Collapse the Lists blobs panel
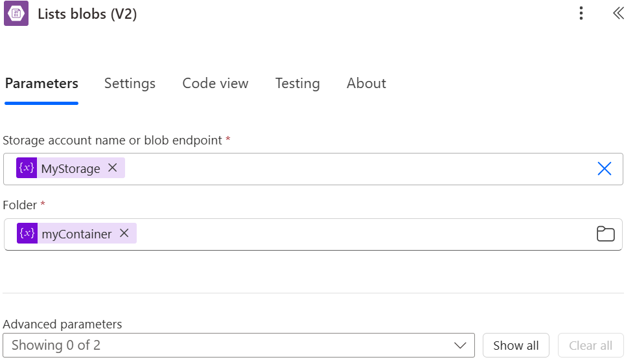 (x=618, y=14)
